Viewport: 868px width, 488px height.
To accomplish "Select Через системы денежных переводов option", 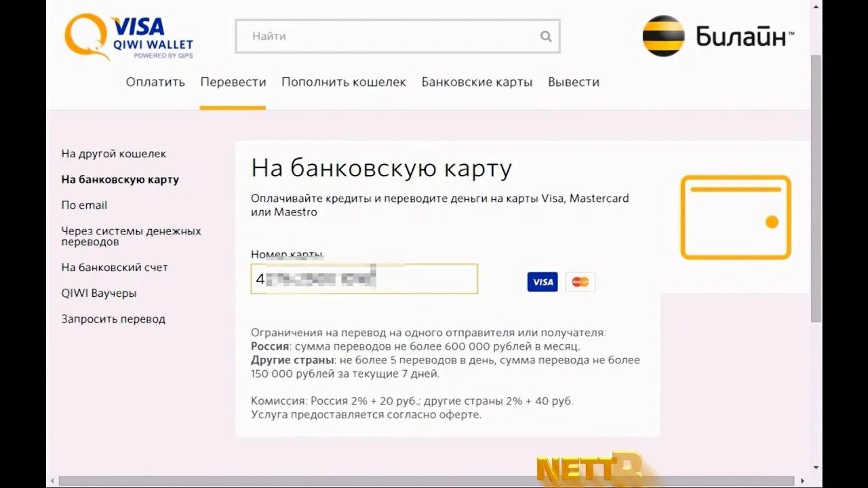I will 131,237.
